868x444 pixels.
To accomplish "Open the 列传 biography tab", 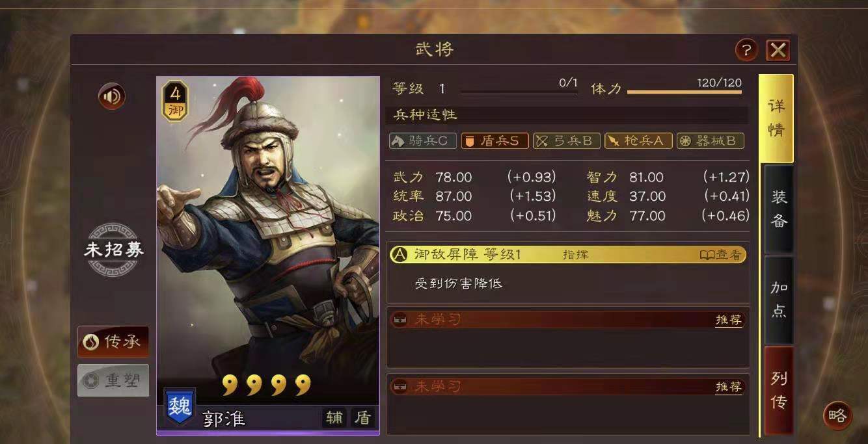I will tap(779, 391).
